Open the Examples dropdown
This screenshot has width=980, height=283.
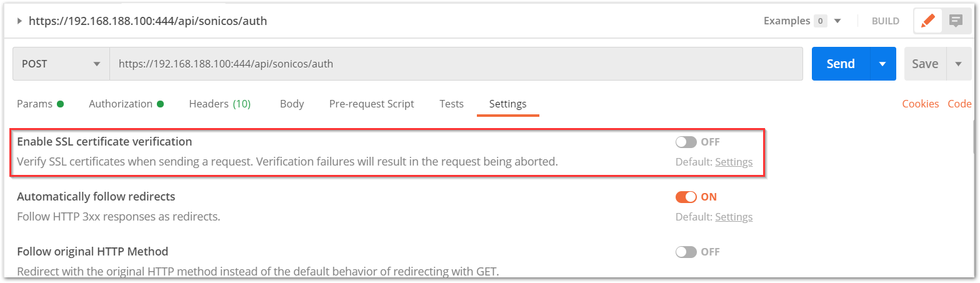pyautogui.click(x=802, y=21)
